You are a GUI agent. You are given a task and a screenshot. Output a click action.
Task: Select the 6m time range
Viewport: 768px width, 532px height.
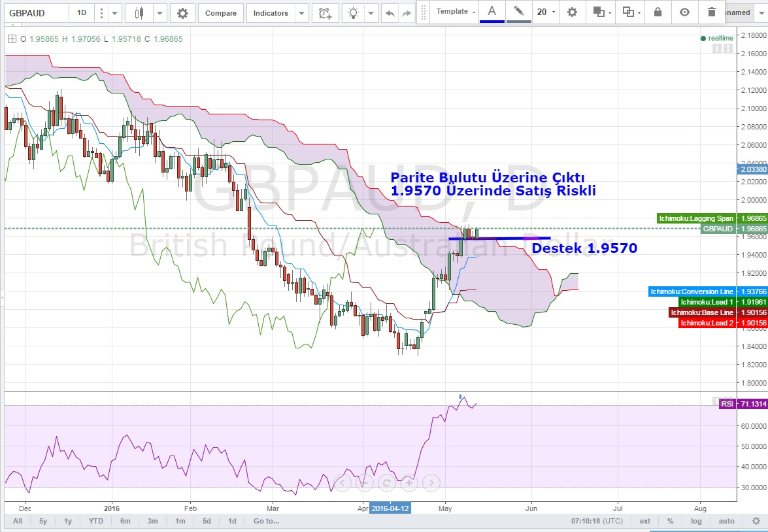click(x=125, y=521)
